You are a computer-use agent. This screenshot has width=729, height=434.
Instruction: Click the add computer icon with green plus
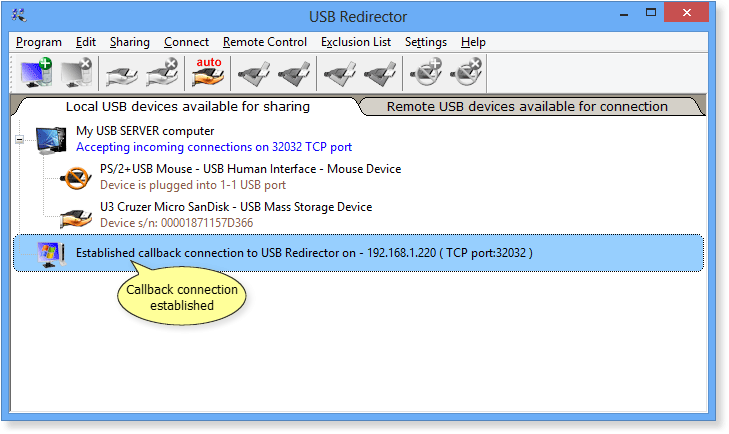(36, 73)
